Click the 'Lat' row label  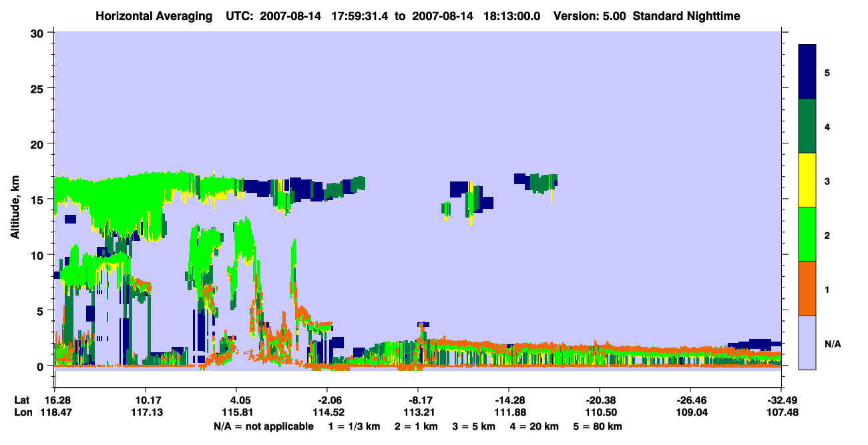[x=22, y=400]
